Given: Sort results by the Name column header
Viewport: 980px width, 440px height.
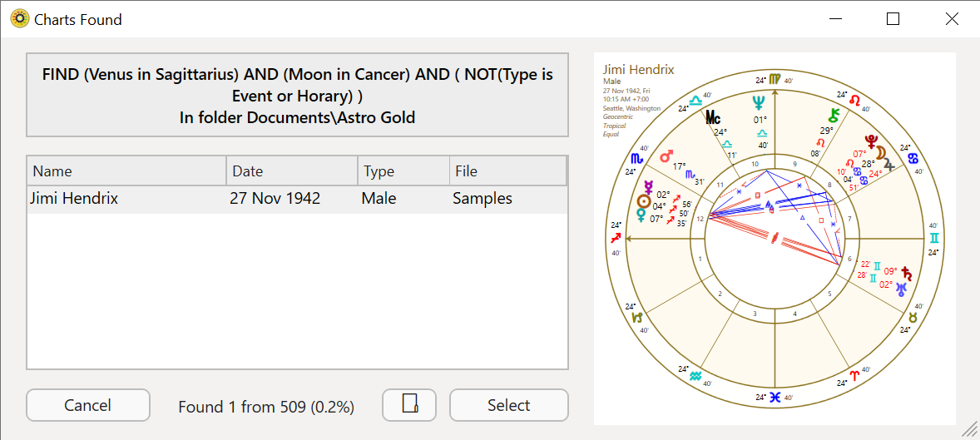Looking at the screenshot, I should [126, 171].
